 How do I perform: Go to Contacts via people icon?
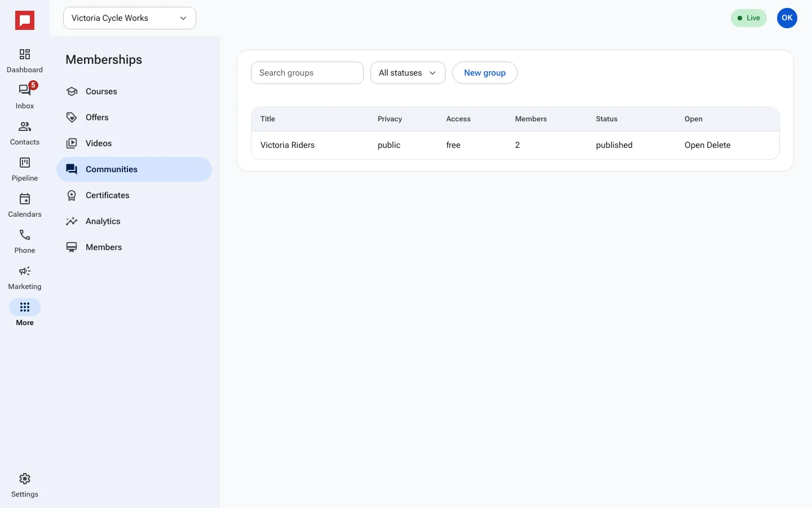(x=25, y=126)
